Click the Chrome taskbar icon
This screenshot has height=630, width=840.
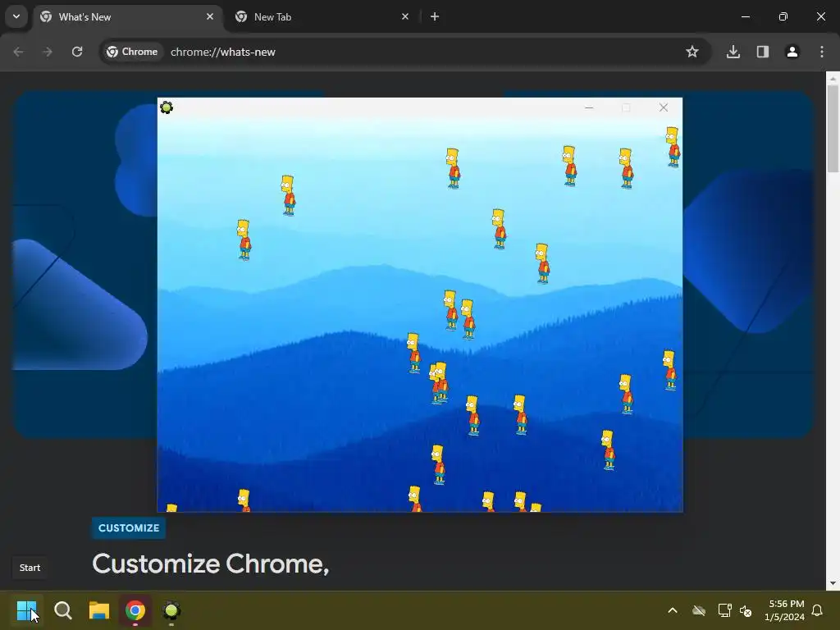(x=135, y=610)
